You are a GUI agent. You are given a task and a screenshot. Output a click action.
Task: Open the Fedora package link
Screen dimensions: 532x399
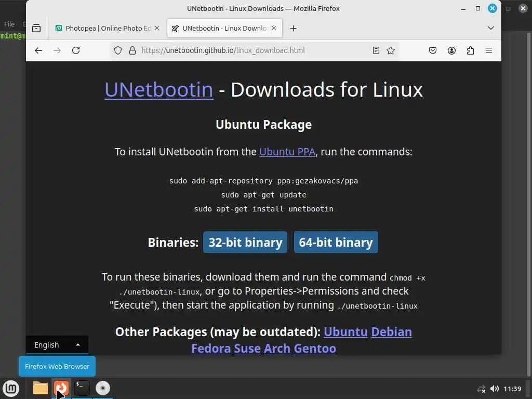pyautogui.click(x=211, y=349)
